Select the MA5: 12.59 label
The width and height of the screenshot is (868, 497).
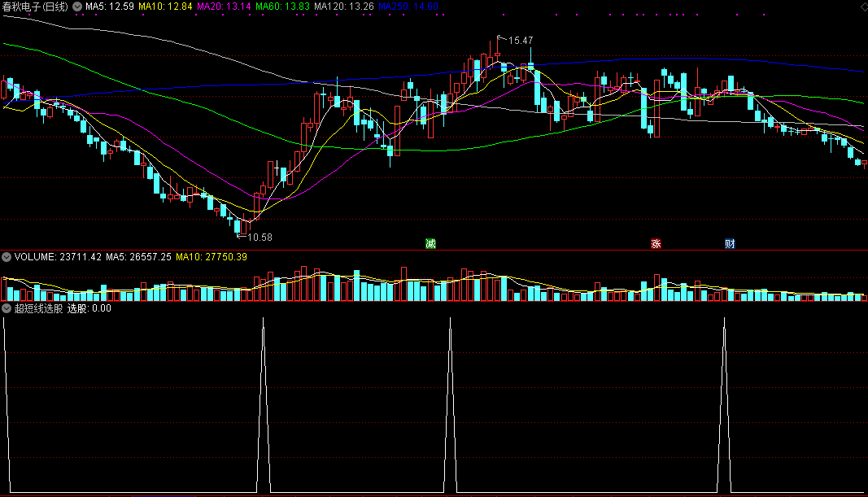[110, 7]
